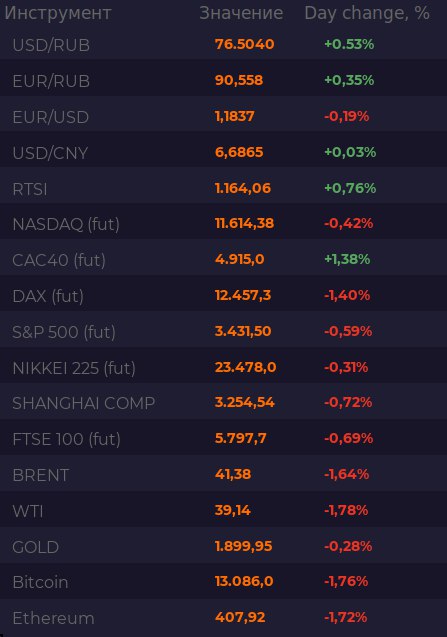Click NASDAQ (fut) instrument name
Image resolution: width=447 pixels, height=637 pixels.
[x=66, y=224]
